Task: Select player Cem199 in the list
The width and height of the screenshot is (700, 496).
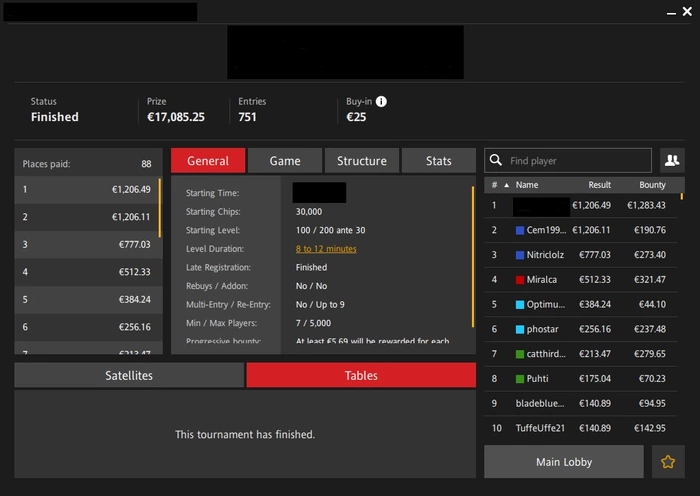Action: (x=580, y=230)
